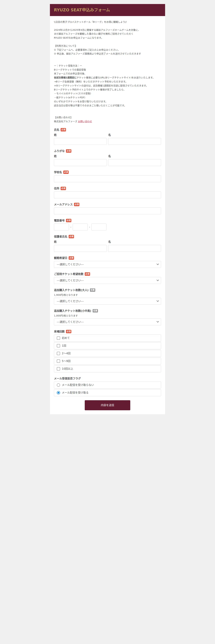
Task: Click the ふりがな 名 input field
Action: tap(134, 163)
